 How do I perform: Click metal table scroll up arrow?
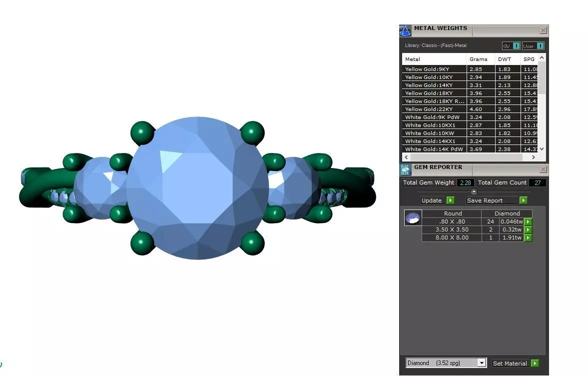(542, 57)
